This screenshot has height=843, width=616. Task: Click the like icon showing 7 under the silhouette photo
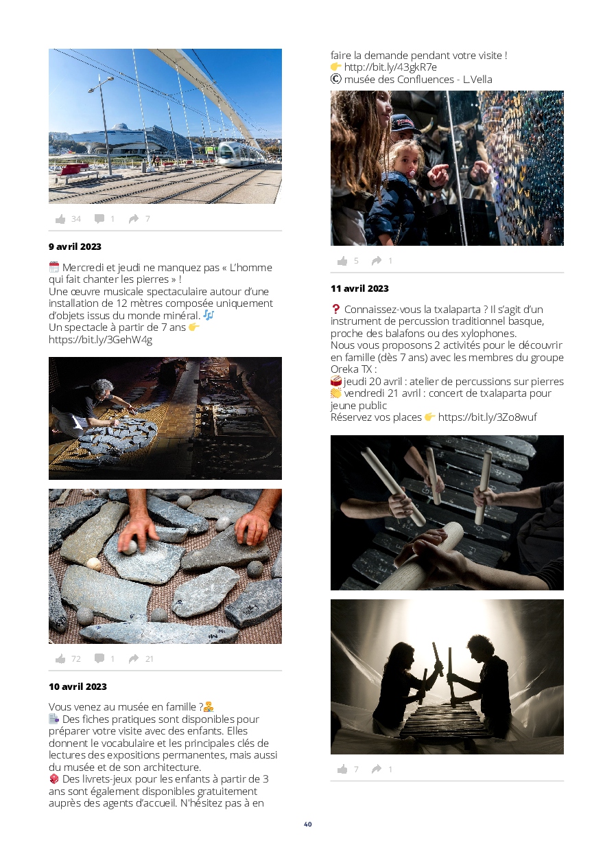tap(342, 769)
